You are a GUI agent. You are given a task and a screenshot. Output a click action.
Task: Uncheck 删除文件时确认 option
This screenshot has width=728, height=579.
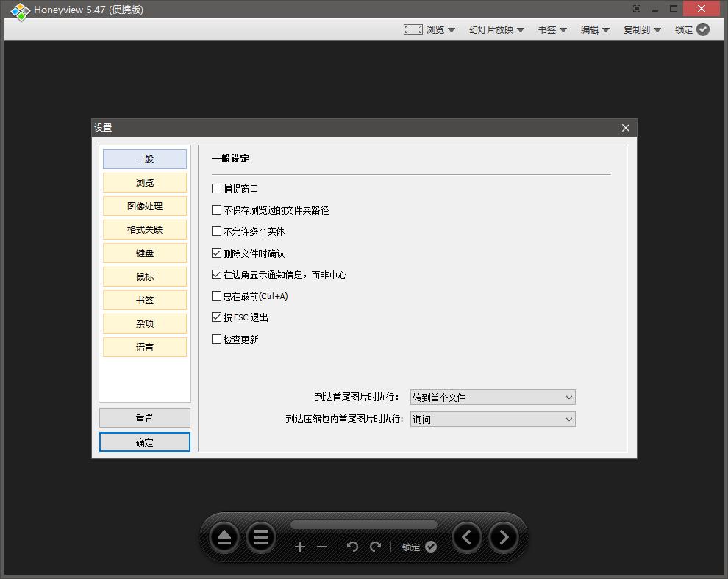[217, 253]
